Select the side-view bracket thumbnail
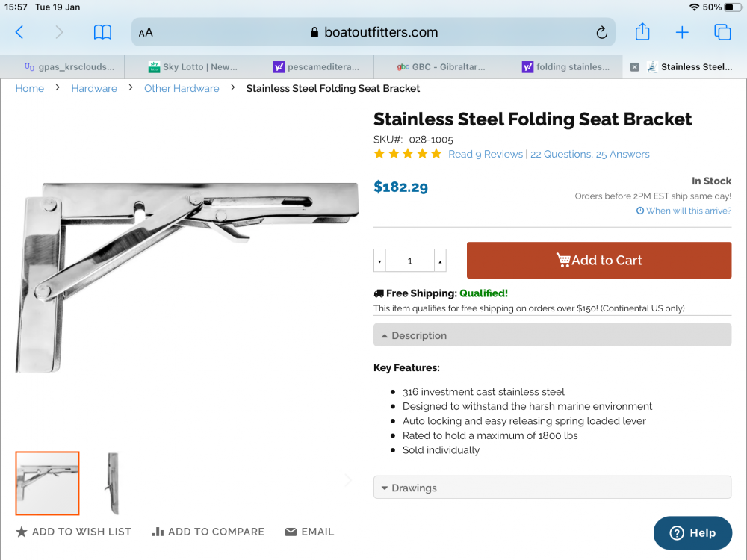 point(112,483)
